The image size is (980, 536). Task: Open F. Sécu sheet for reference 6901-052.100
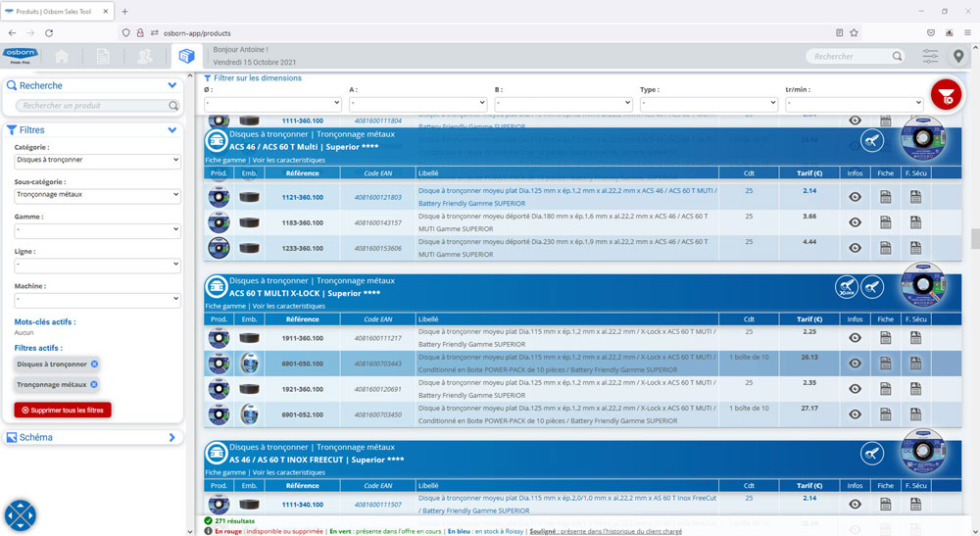click(x=915, y=414)
